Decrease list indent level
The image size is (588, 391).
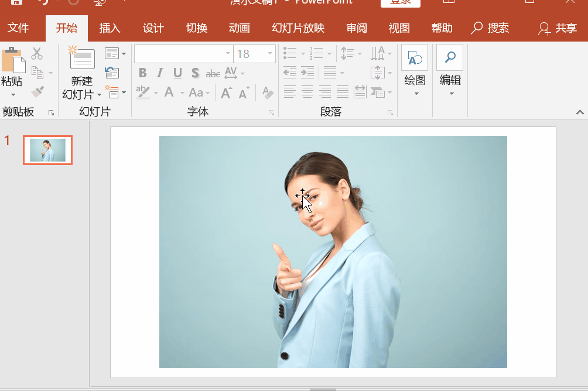[290, 73]
